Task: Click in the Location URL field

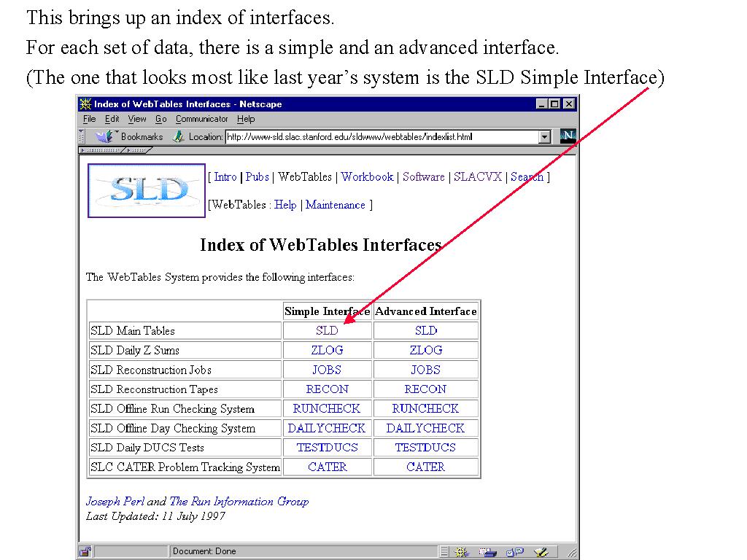Action: pyautogui.click(x=379, y=136)
